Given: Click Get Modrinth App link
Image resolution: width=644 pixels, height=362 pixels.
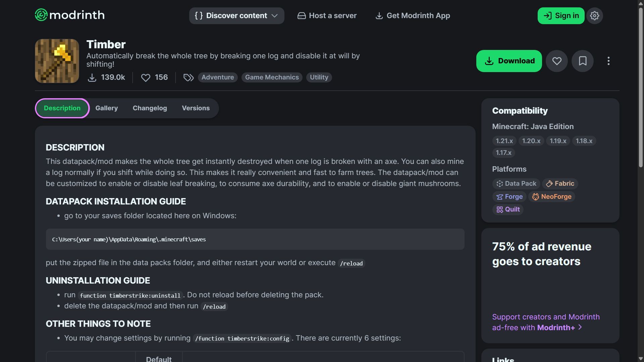Looking at the screenshot, I should [x=413, y=16].
